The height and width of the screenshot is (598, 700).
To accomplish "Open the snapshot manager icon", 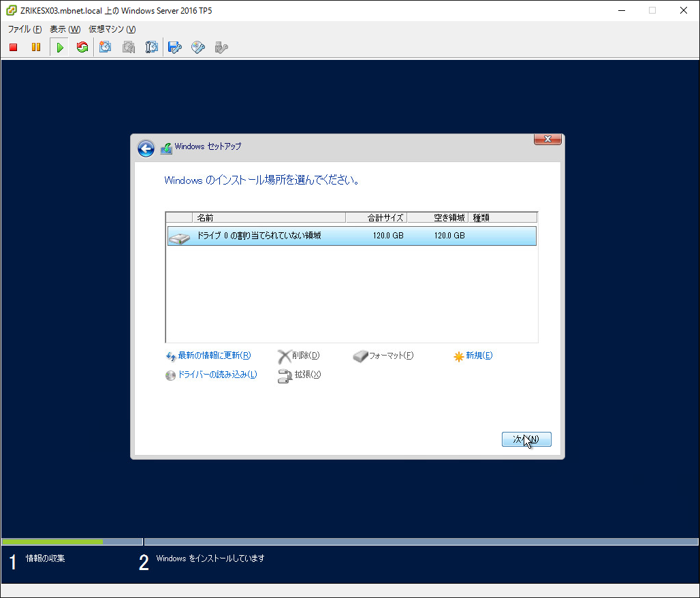I will click(152, 47).
